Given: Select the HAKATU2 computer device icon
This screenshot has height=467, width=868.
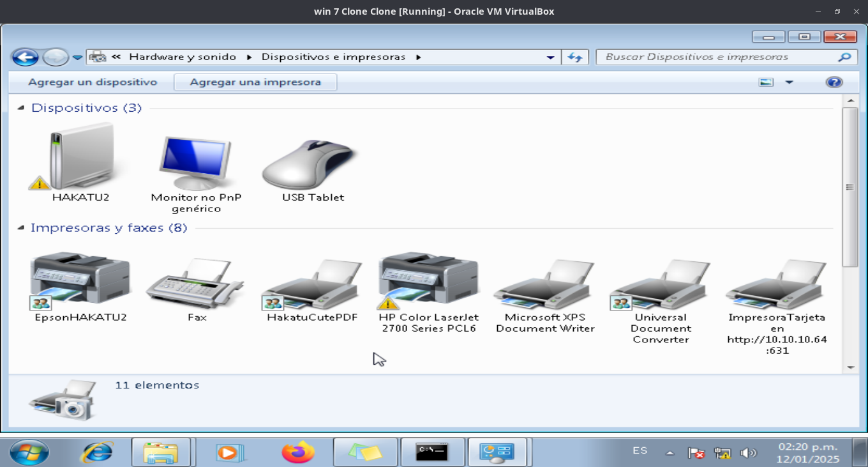Looking at the screenshot, I should (80, 158).
